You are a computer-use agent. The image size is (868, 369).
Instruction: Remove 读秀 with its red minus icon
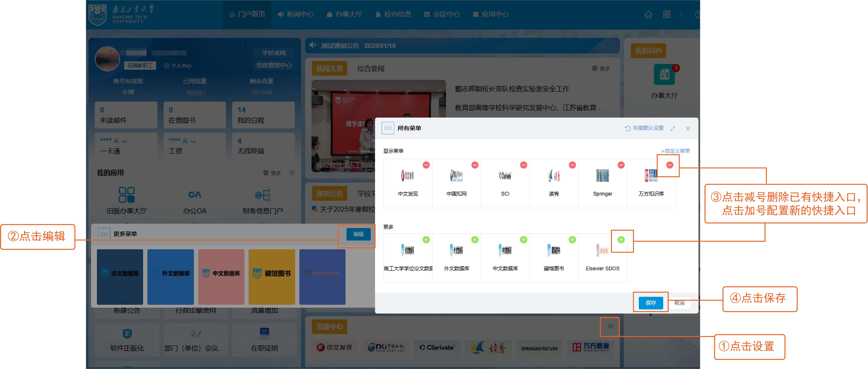(x=572, y=165)
